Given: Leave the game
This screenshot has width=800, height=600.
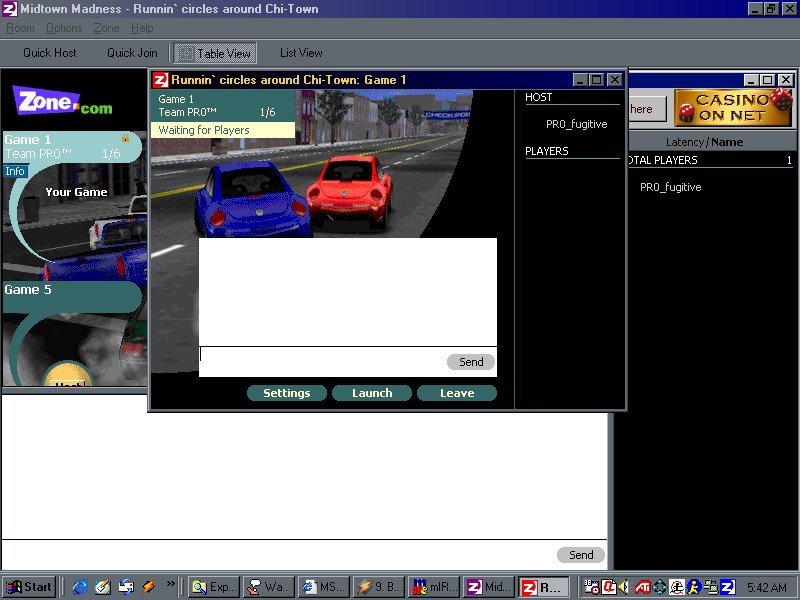Looking at the screenshot, I should pyautogui.click(x=457, y=393).
